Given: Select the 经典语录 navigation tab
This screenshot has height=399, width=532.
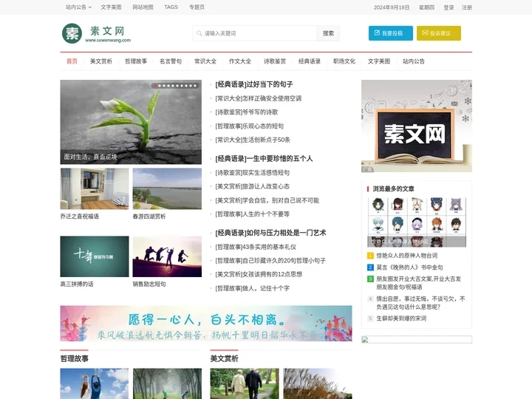Looking at the screenshot, I should tap(310, 61).
